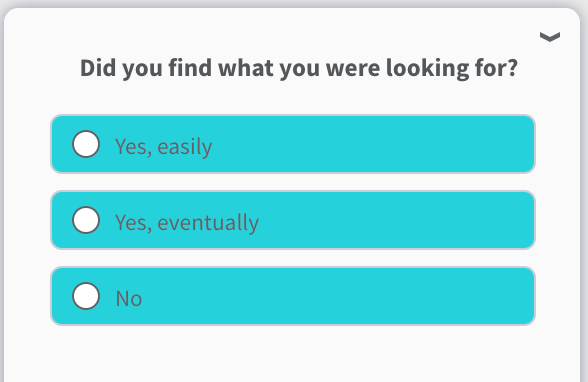Select the "Yes, easily" radio button
This screenshot has width=588, height=382.
pyautogui.click(x=86, y=144)
